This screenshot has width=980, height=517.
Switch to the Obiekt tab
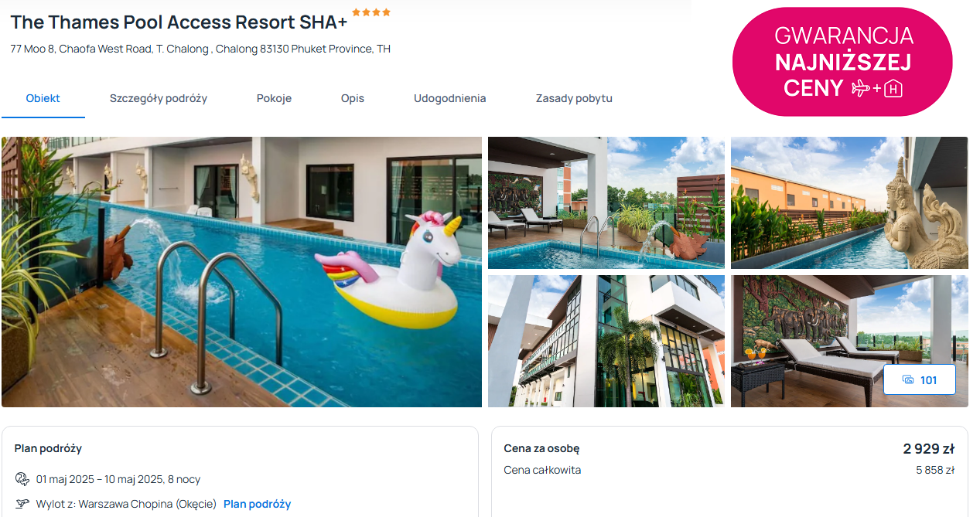pos(43,98)
